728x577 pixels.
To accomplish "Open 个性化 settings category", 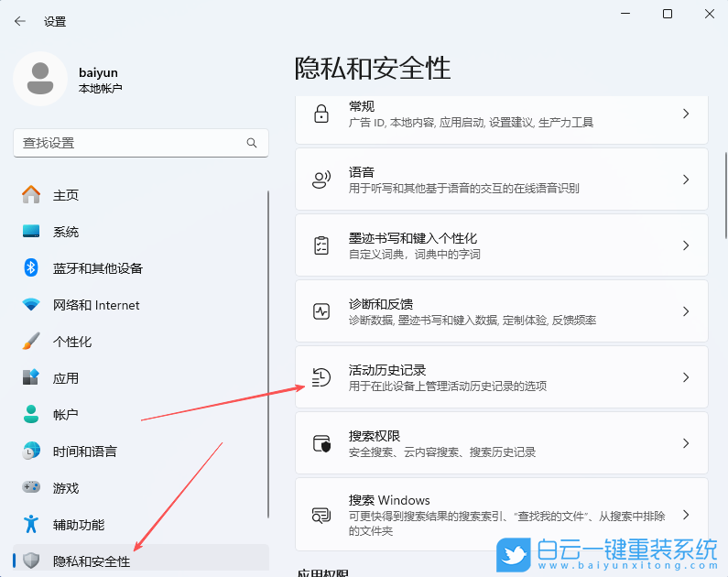I will point(141,342).
